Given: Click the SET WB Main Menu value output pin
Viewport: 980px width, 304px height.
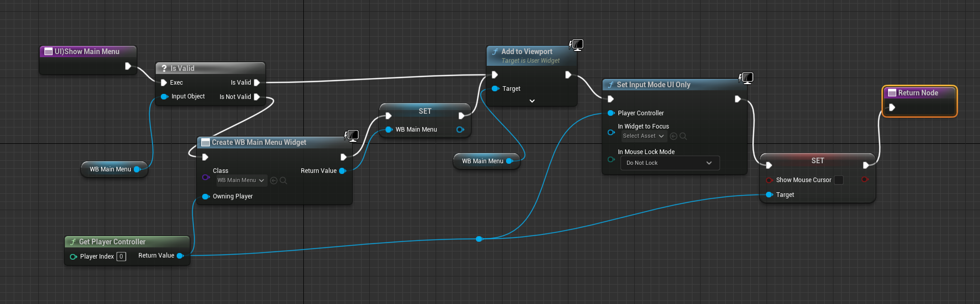Looking at the screenshot, I should coord(460,130).
